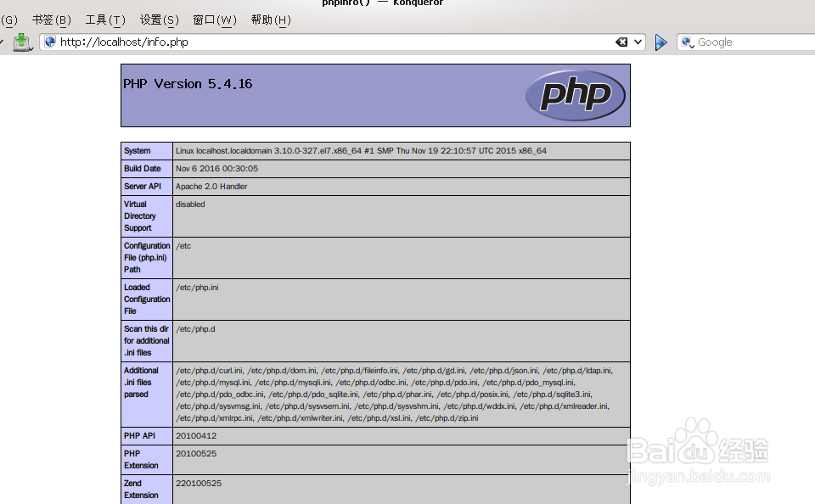Expand the URL history dropdown arrow
Screen dimensions: 815x504
pyautogui.click(x=638, y=42)
